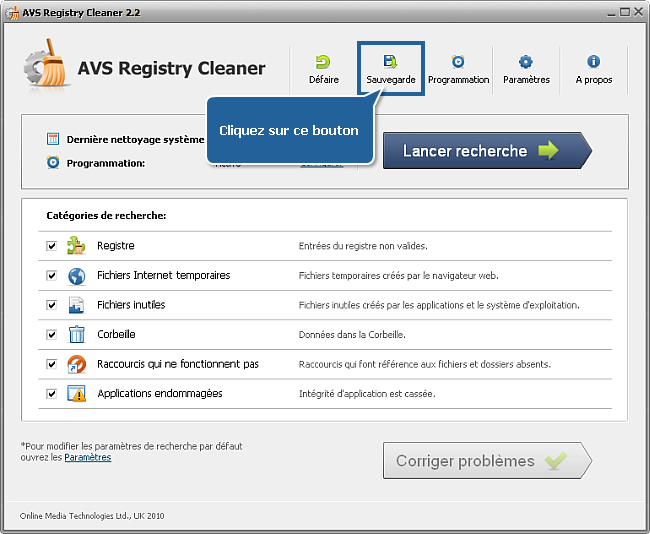This screenshot has height=534, width=650.
Task: Click the 'Catégories de recherche:' heading
Action: (x=106, y=216)
